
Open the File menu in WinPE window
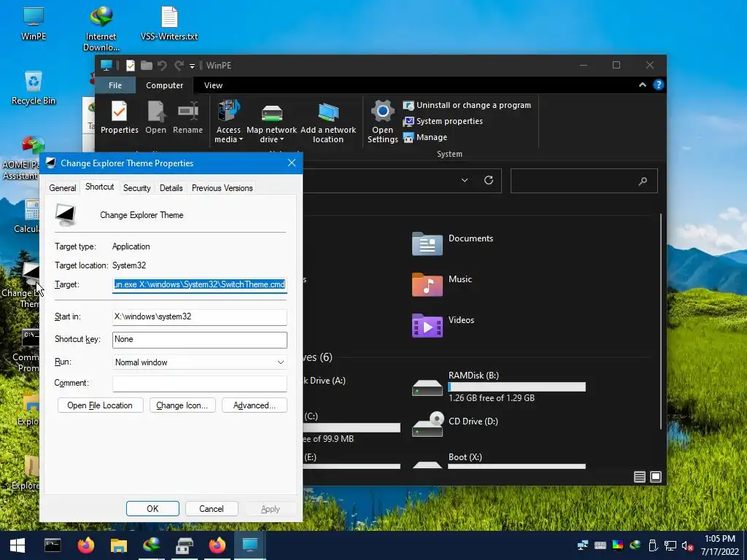tap(115, 85)
